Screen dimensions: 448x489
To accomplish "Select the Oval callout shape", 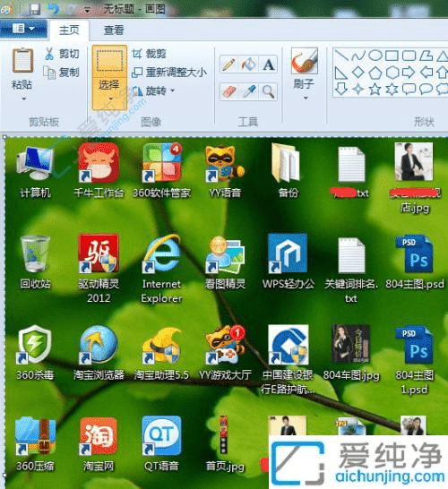I will pos(426,90).
